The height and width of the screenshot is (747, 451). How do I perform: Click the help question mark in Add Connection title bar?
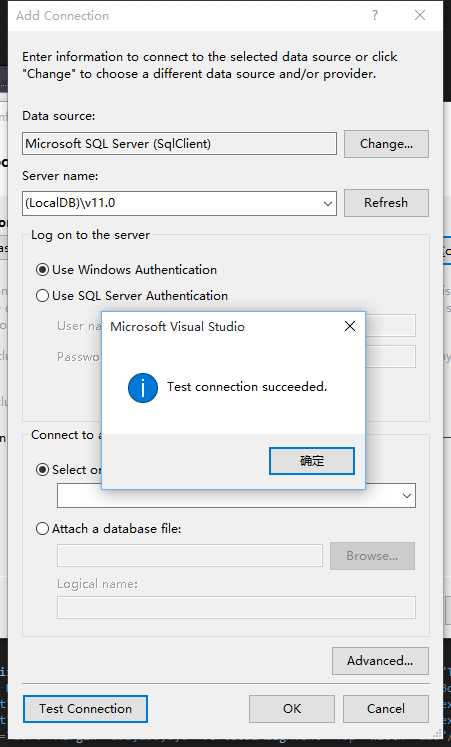click(375, 15)
